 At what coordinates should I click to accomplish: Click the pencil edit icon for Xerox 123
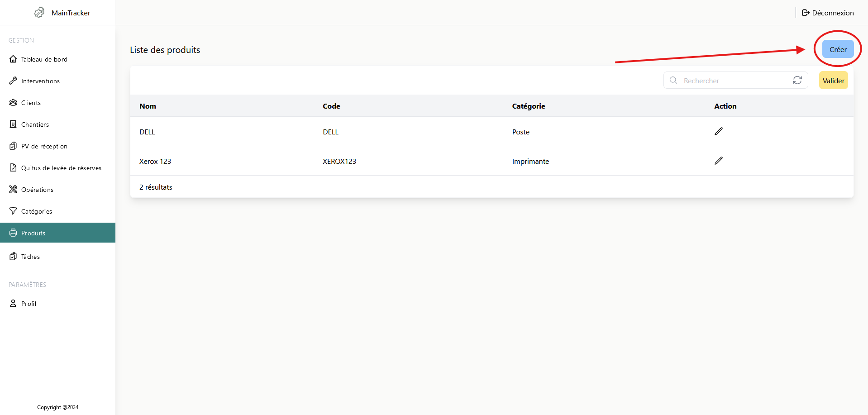point(718,161)
